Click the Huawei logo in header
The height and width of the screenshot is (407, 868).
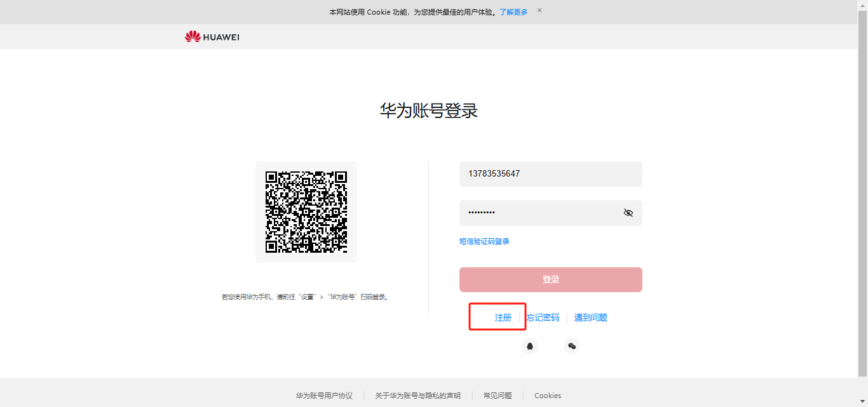click(x=212, y=37)
